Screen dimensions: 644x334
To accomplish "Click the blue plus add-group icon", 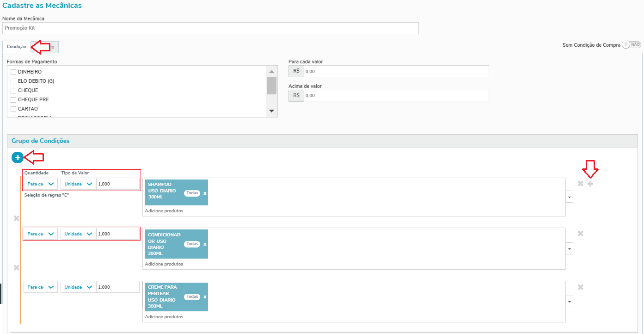I will (x=17, y=158).
